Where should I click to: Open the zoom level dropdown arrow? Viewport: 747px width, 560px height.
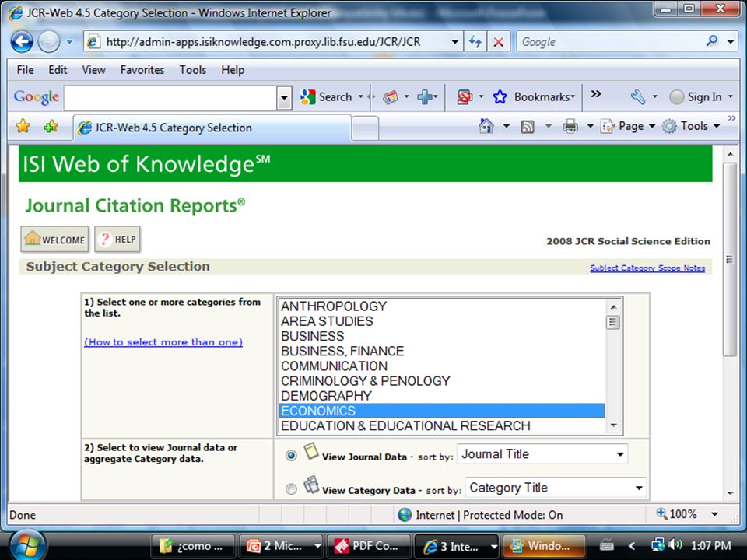coord(714,514)
